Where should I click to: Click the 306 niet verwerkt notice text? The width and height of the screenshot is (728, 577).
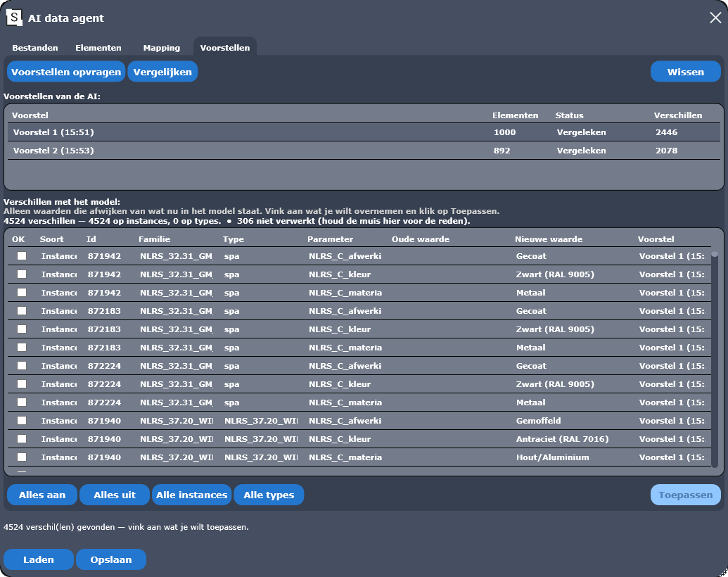353,221
